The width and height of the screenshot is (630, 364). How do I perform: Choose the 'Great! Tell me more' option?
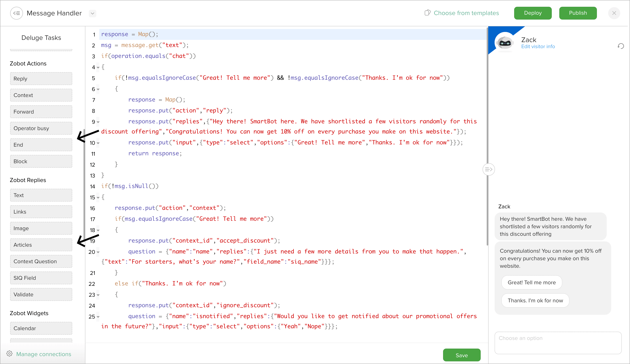(531, 282)
